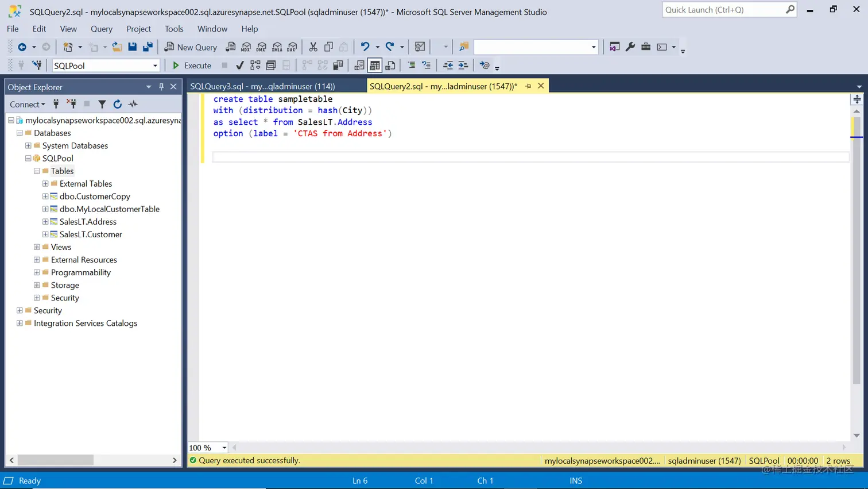Select the SalesLT.Customer table
The height and width of the screenshot is (489, 868).
(91, 234)
